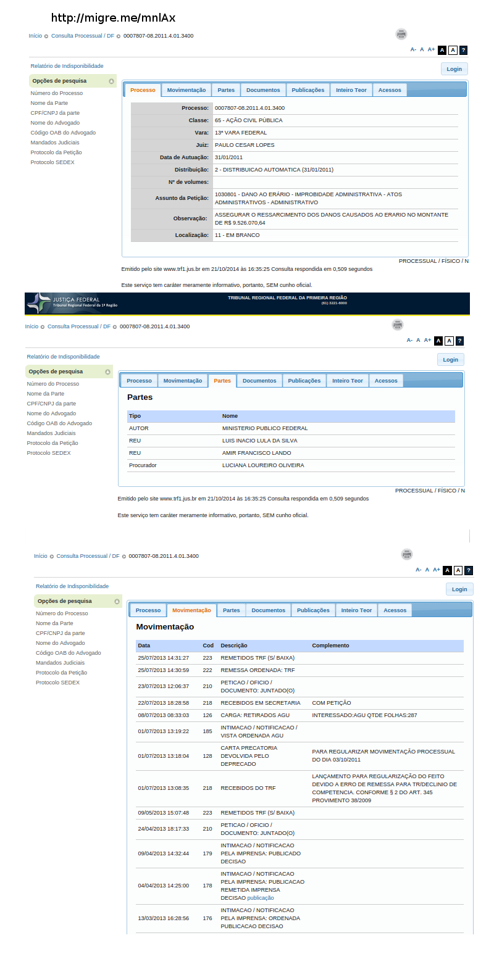Open Relatório de Indisponibilidade link above Processo details
Screen dimensions: 494x980
pyautogui.click(x=67, y=66)
